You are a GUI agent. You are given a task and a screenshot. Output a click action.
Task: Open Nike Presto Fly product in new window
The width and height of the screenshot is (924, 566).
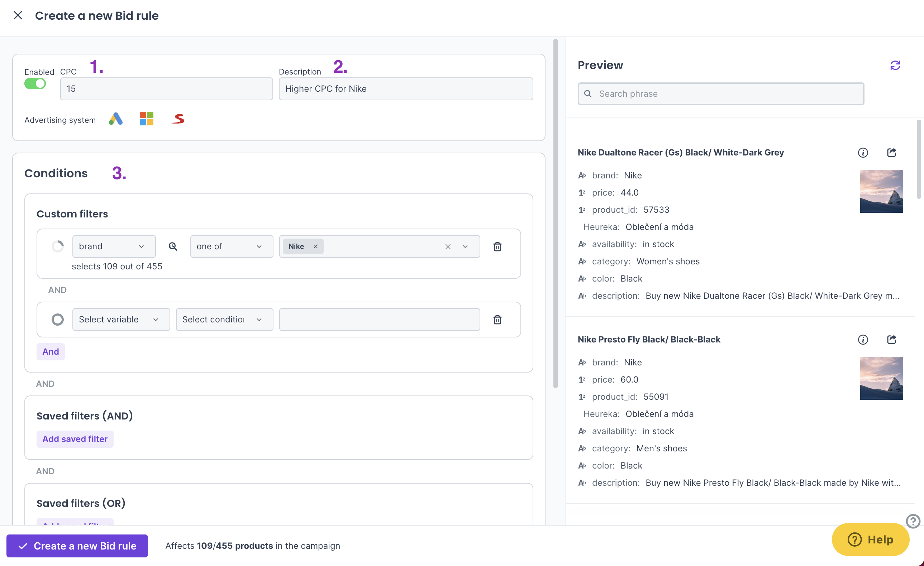[x=891, y=340]
